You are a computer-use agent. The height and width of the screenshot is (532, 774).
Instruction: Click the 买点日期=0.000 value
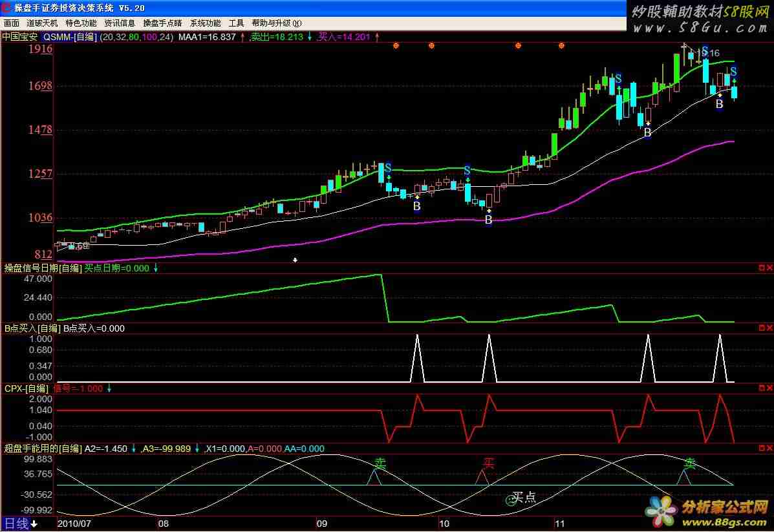coord(117,268)
